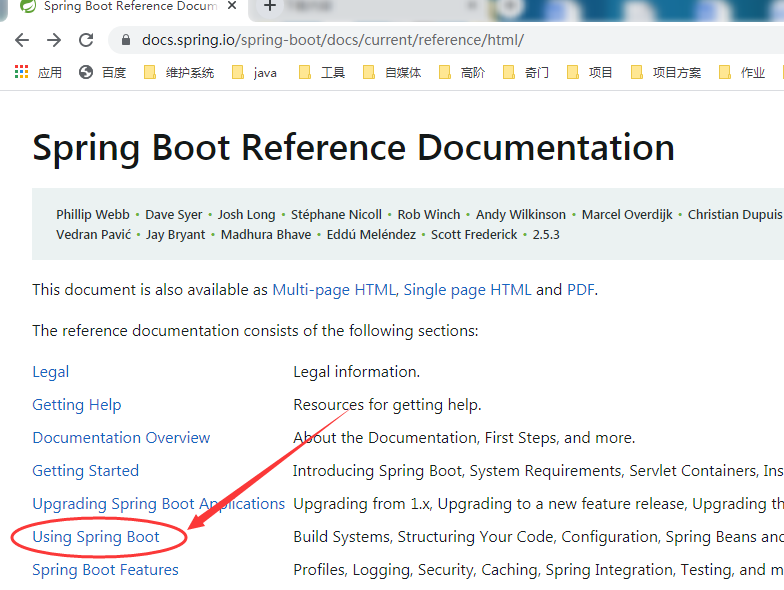Open the Documentation Overview link
This screenshot has height=590, width=784.
click(x=121, y=438)
